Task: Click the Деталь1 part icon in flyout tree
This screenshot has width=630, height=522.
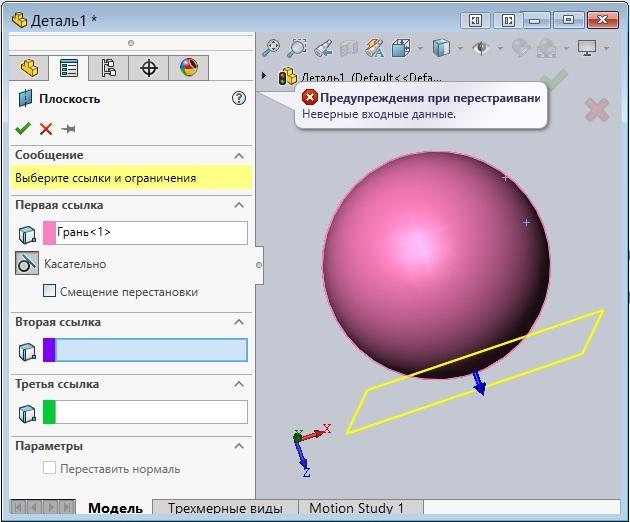Action: click(287, 76)
